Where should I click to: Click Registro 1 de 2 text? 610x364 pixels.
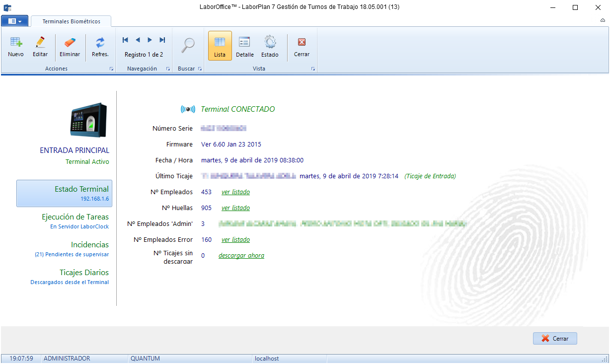(x=144, y=55)
